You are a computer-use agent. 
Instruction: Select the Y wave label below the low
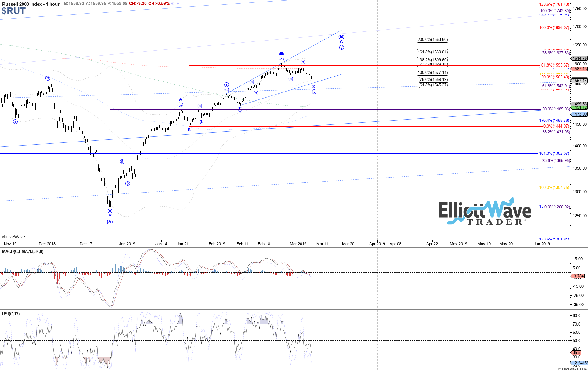pyautogui.click(x=110, y=216)
